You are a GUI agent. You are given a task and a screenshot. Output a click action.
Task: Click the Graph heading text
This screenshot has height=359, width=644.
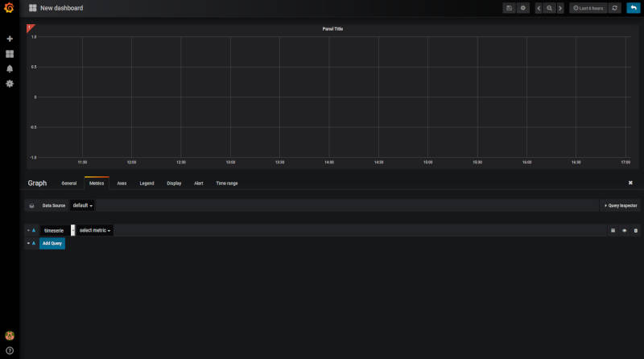37,184
